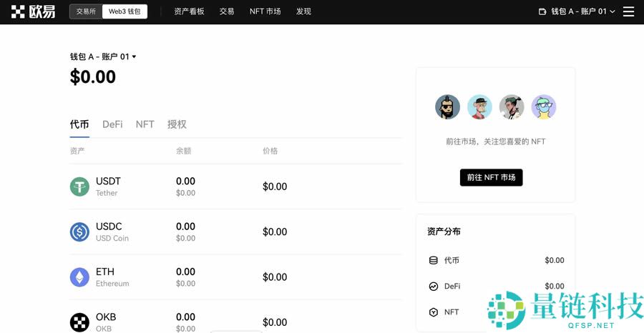Click the ETH Ethereum coin icon

coord(79,277)
